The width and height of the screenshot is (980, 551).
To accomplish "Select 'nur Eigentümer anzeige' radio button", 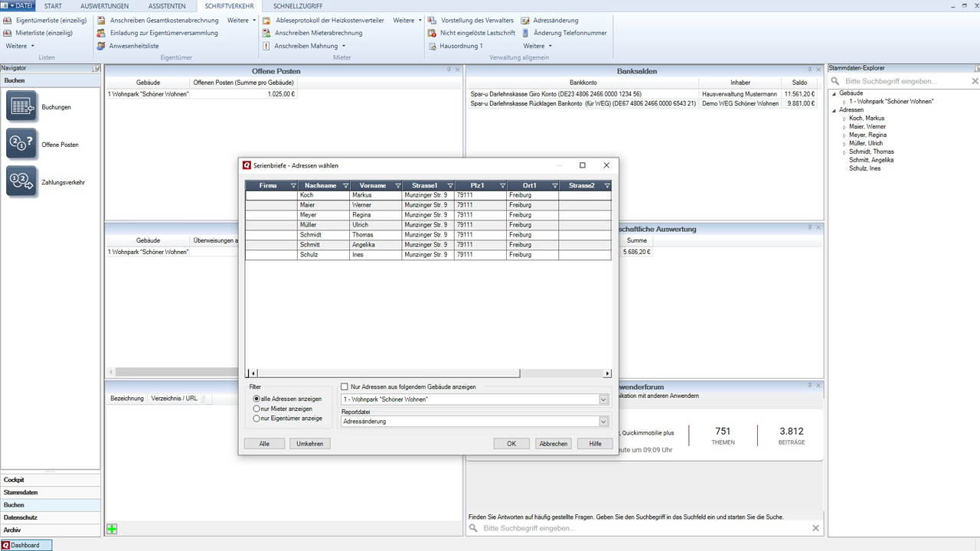I will (x=256, y=419).
